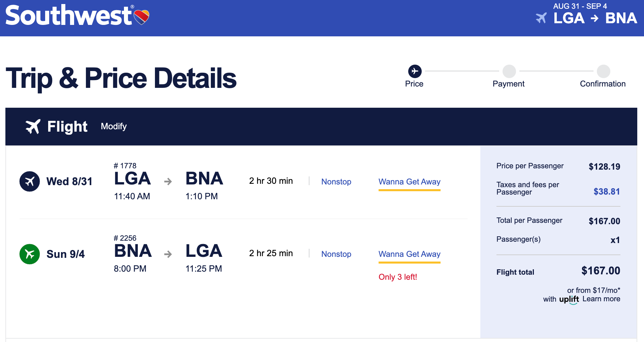The image size is (644, 342).
Task: Click the departing flight icon for Wed 8/31
Action: [x=30, y=181]
